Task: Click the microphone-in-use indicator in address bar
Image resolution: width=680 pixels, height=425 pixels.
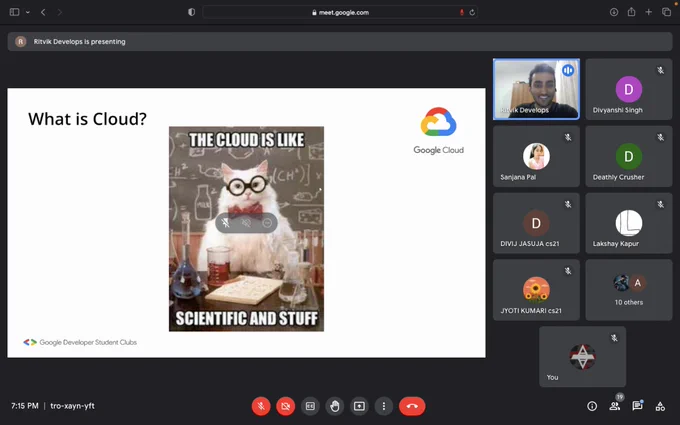Action: (461, 12)
